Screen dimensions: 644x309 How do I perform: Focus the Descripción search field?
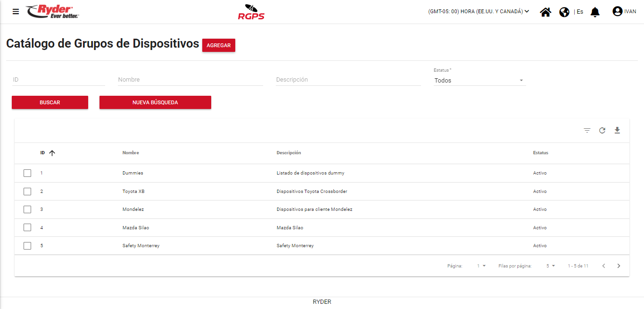click(x=348, y=80)
